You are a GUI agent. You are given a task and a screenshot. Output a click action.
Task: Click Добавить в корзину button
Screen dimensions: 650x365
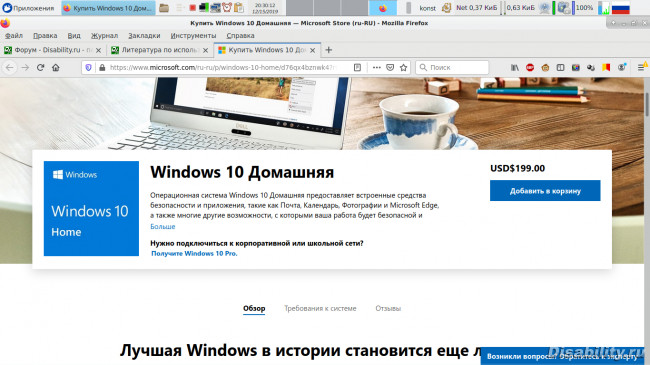click(545, 191)
